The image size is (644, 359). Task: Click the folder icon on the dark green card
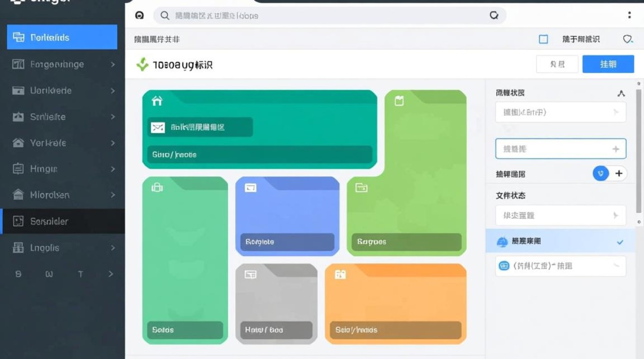tap(361, 188)
